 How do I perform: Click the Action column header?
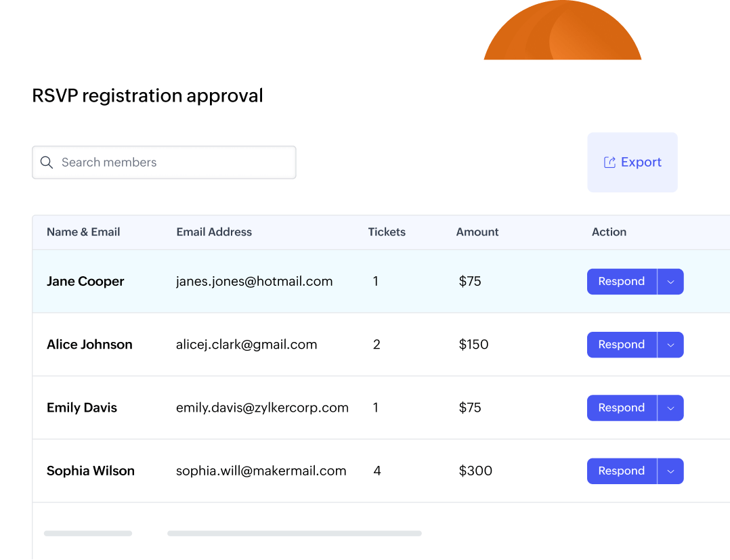[x=609, y=232]
